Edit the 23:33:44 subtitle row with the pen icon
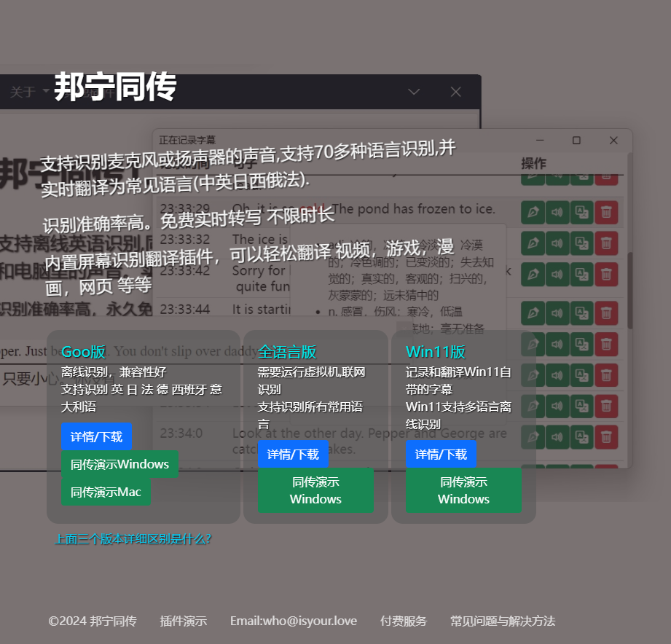This screenshot has width=671, height=644. 533,313
